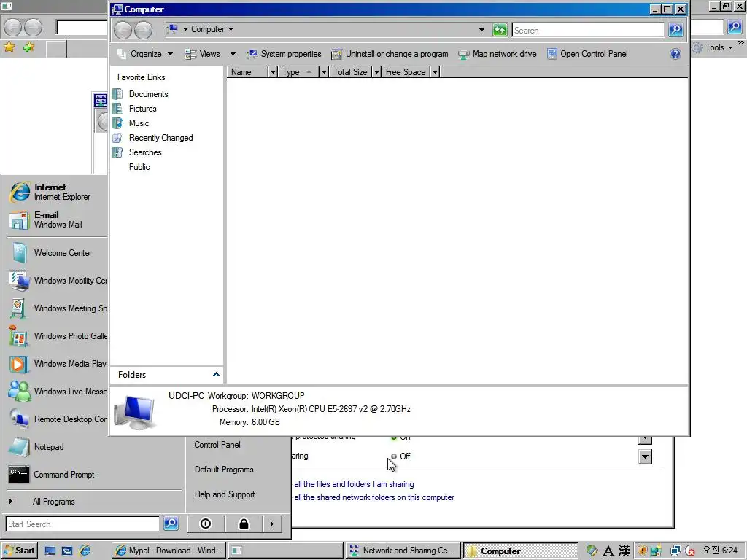This screenshot has height=560, width=747.
Task: Click Open Control Panel in toolbar
Action: tap(587, 54)
